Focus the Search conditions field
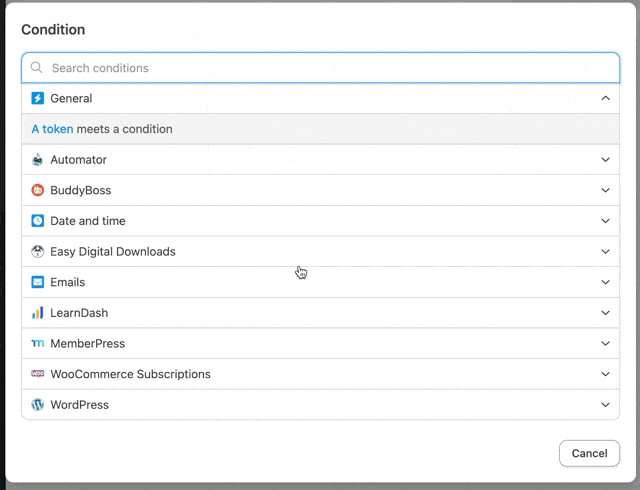This screenshot has height=490, width=640. [320, 68]
